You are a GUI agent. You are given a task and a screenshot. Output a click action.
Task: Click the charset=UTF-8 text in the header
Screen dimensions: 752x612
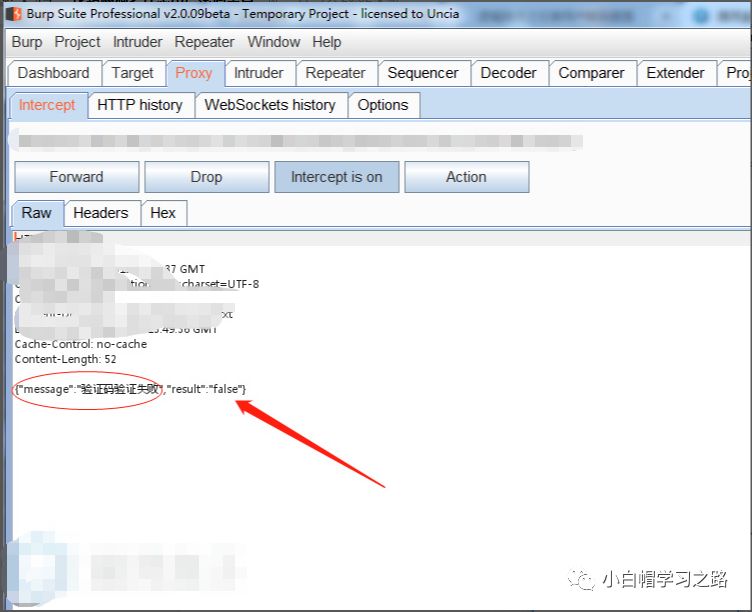click(221, 284)
